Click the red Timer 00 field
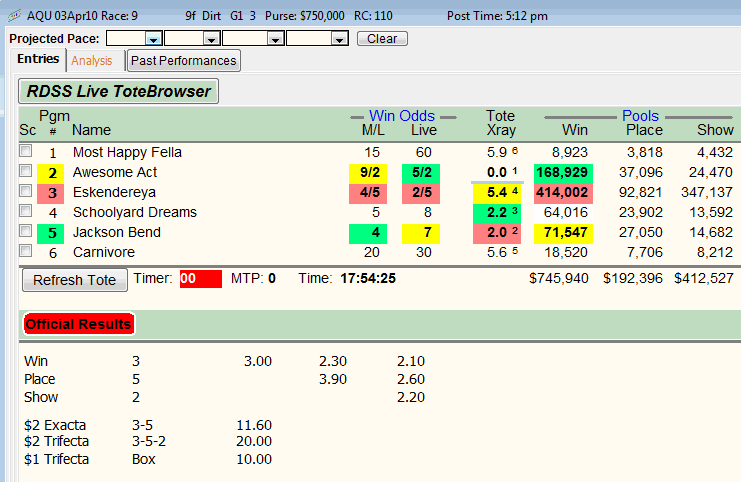 point(201,279)
